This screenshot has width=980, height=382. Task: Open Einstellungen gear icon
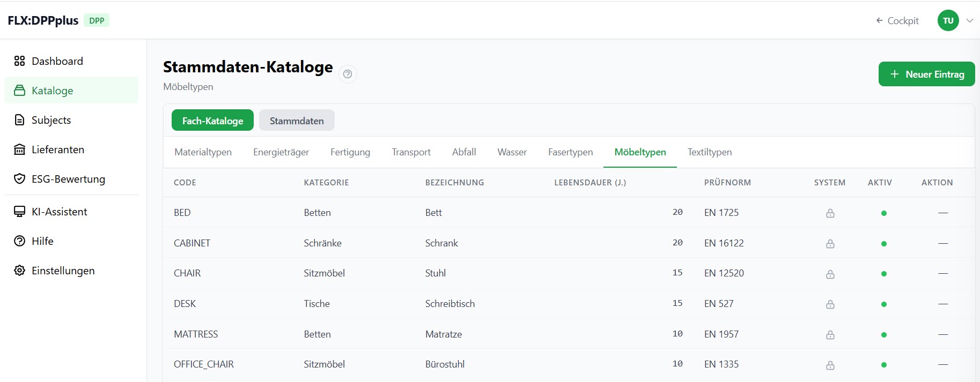point(19,271)
